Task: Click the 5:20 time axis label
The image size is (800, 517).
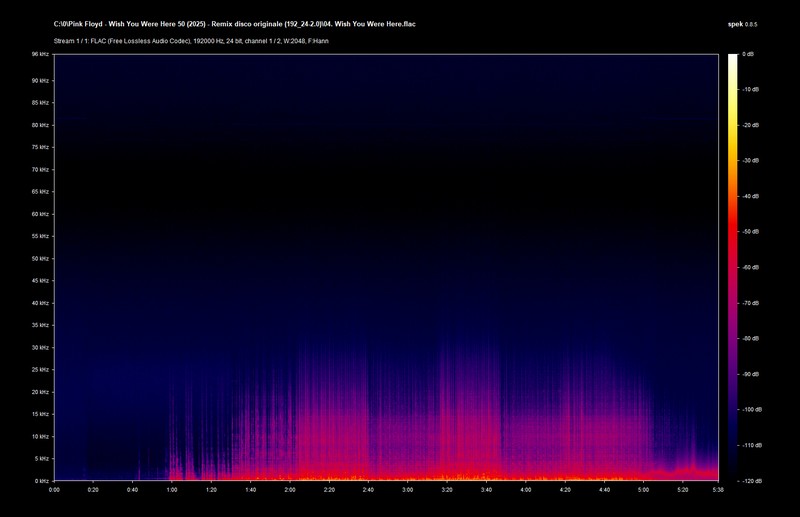Action: (683, 490)
